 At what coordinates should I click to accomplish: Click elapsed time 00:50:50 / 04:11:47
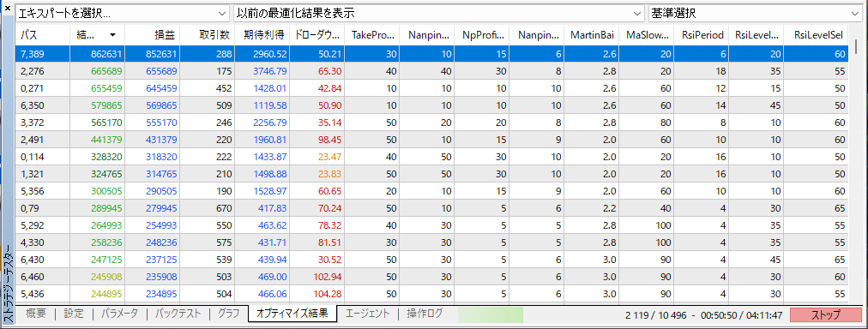tap(741, 315)
